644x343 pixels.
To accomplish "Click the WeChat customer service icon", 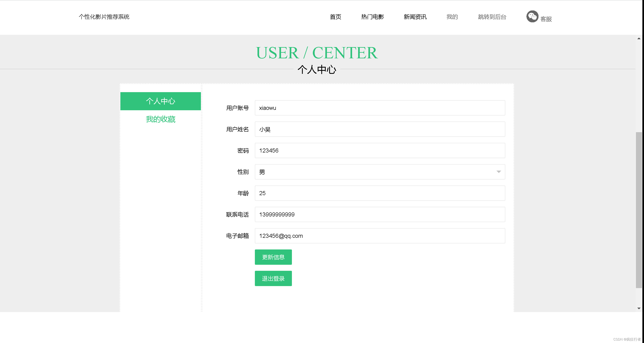I will coord(532,16).
